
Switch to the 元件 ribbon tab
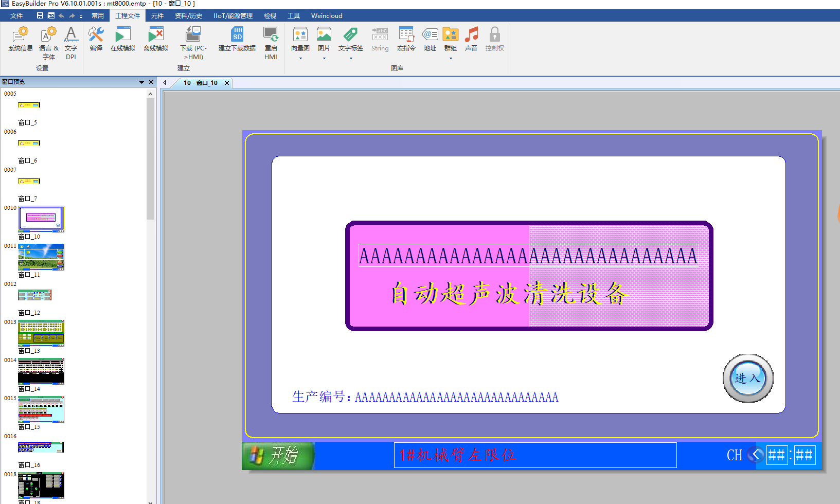click(157, 16)
